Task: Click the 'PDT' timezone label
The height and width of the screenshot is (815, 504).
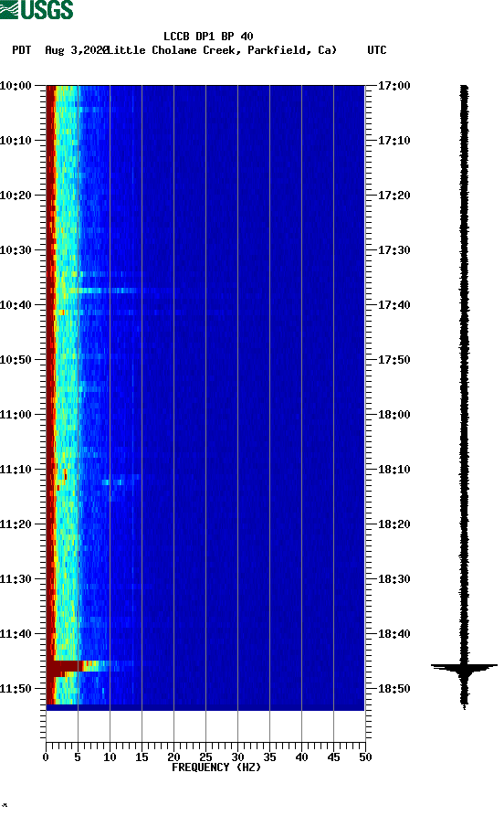Action: pyautogui.click(x=22, y=50)
